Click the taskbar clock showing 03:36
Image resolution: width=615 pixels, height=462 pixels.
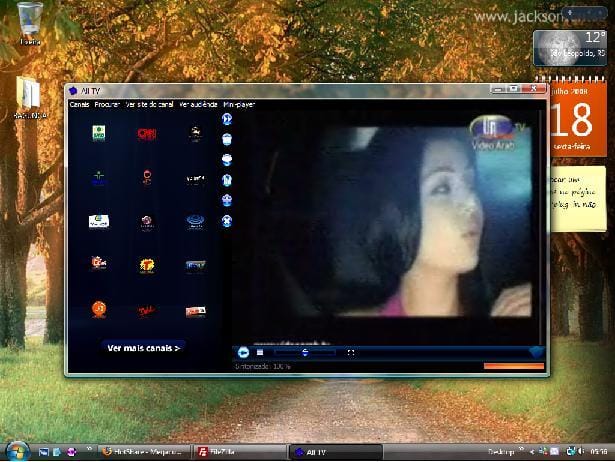[599, 452]
